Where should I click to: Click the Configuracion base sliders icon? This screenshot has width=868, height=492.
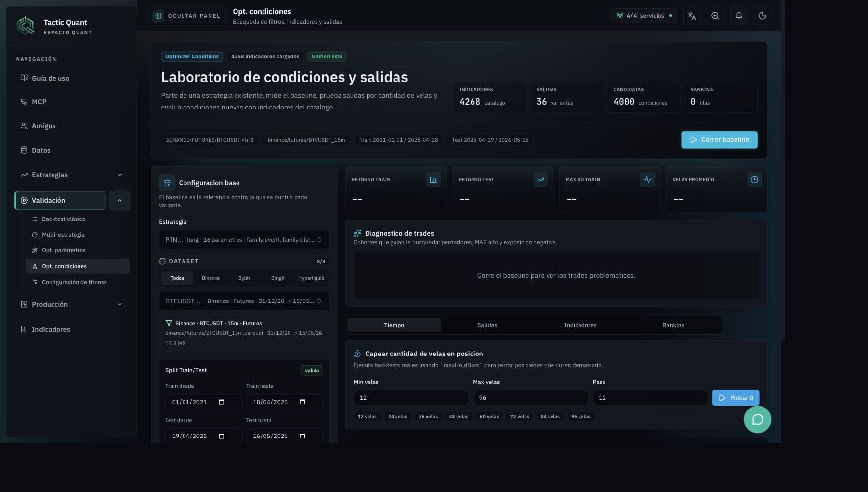click(167, 183)
